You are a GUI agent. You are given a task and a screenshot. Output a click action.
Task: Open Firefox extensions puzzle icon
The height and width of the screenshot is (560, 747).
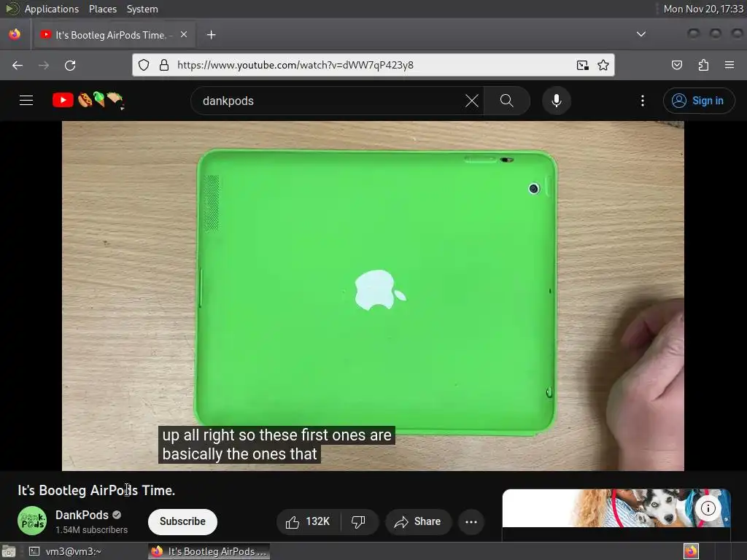(x=703, y=65)
